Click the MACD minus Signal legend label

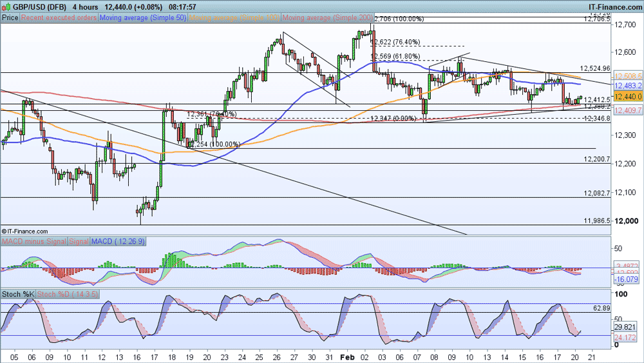(33, 241)
